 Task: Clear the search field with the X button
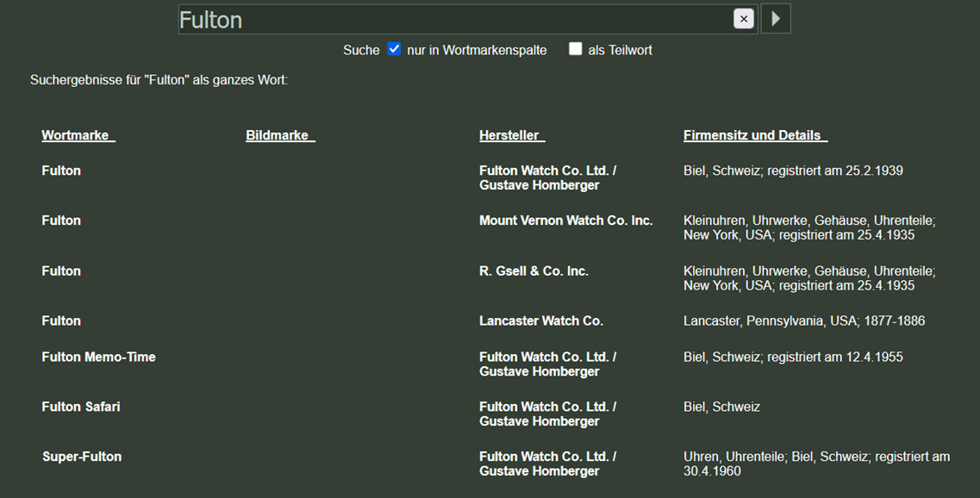[743, 19]
